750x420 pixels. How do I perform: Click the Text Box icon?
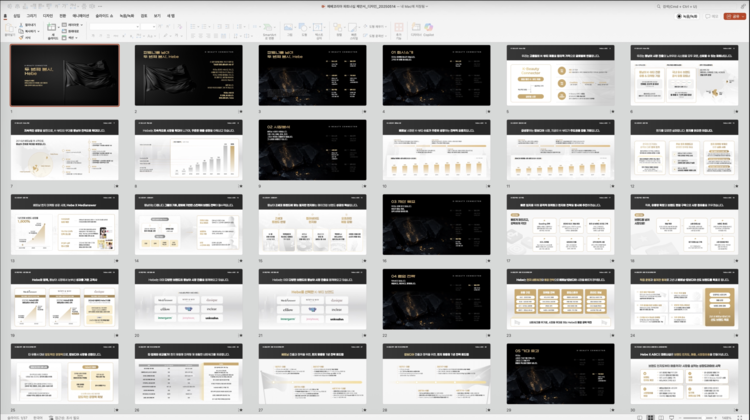click(318, 27)
